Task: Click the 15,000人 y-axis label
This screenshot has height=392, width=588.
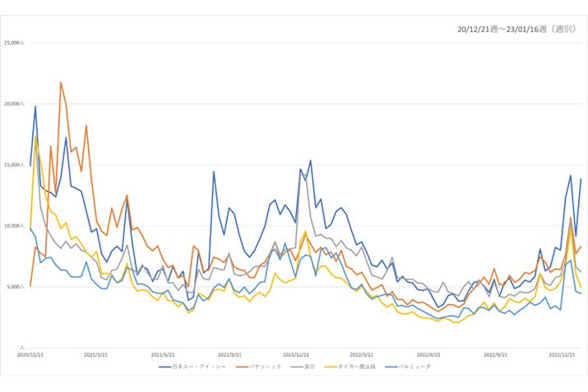Action: 15,165
